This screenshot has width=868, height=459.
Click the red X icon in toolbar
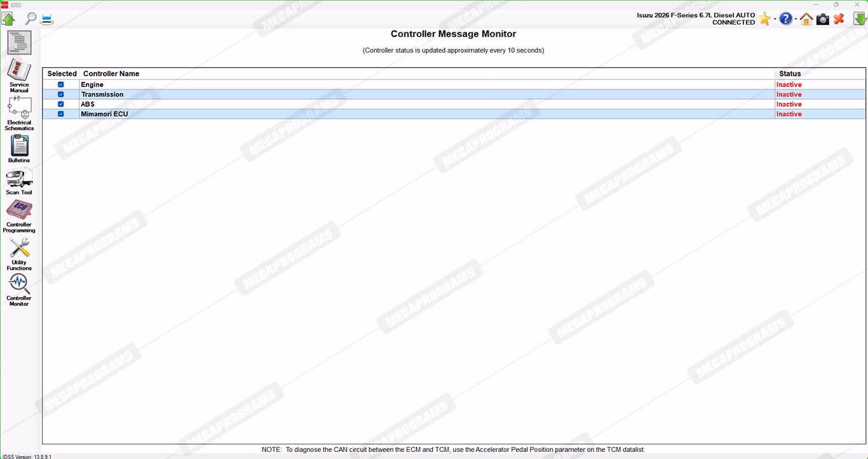pyautogui.click(x=839, y=19)
